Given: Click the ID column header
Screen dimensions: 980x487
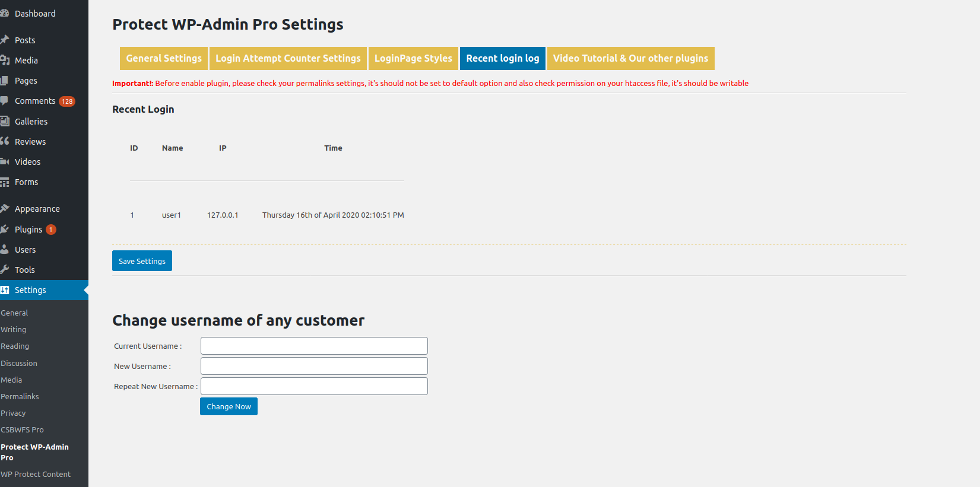Looking at the screenshot, I should (x=134, y=148).
